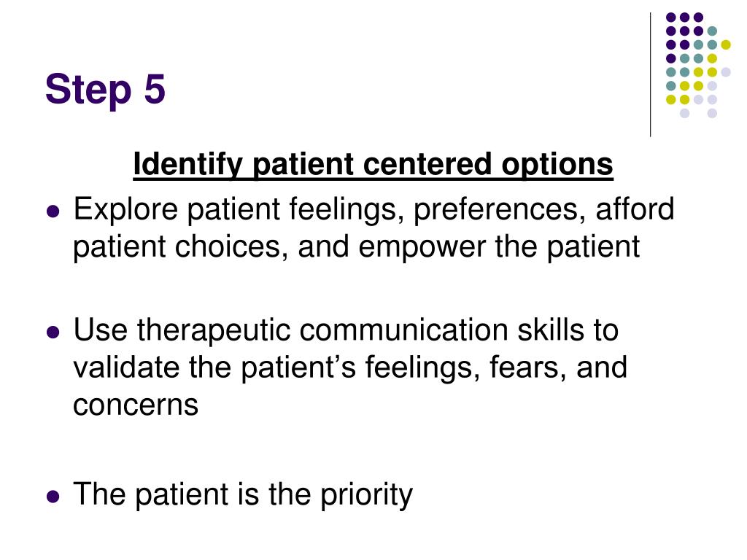
Task: Click the word "afford" in the first bullet
Action: [x=635, y=209]
